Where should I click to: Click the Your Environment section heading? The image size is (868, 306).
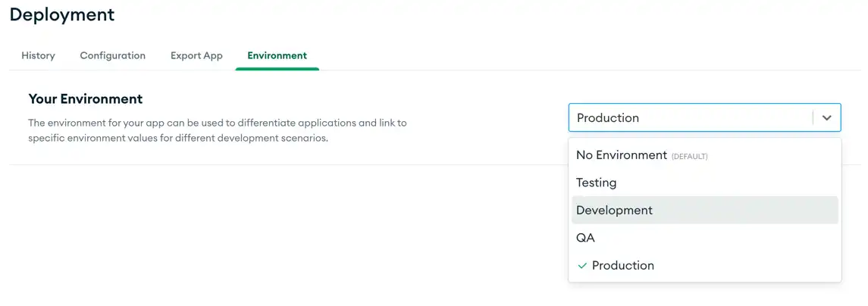tap(86, 99)
